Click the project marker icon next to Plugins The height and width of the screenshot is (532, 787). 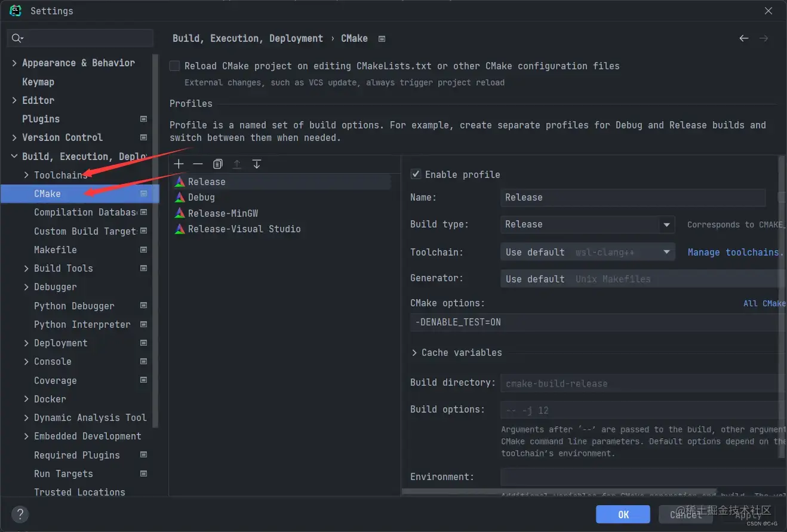(x=143, y=119)
